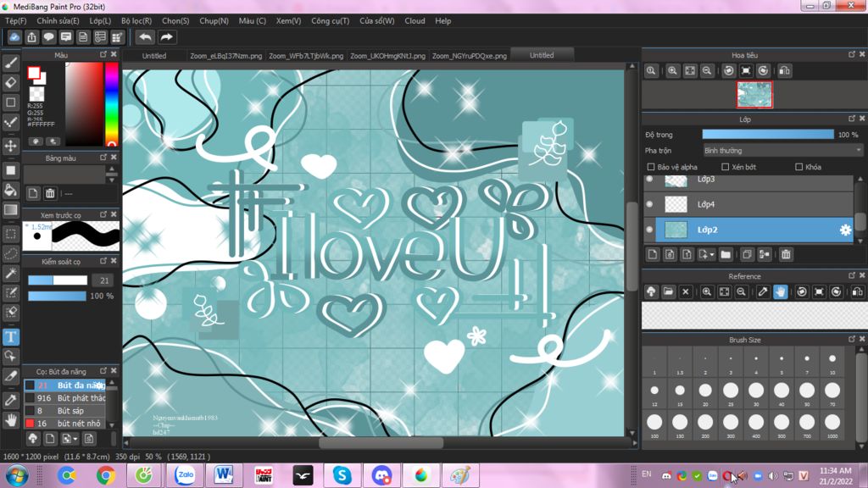Duplicate the selected layer
Screen dimensions: 868x488
(x=746, y=254)
